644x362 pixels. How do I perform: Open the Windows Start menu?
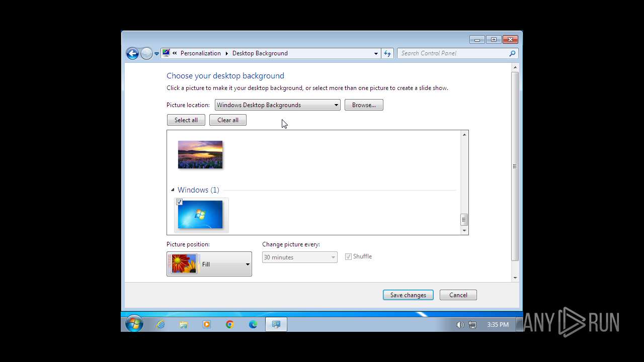(134, 324)
